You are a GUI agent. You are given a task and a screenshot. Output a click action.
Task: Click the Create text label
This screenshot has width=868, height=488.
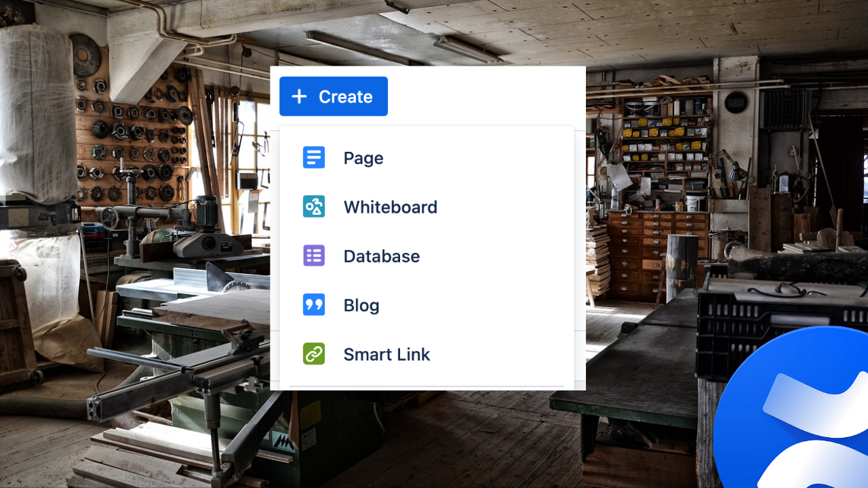point(345,96)
